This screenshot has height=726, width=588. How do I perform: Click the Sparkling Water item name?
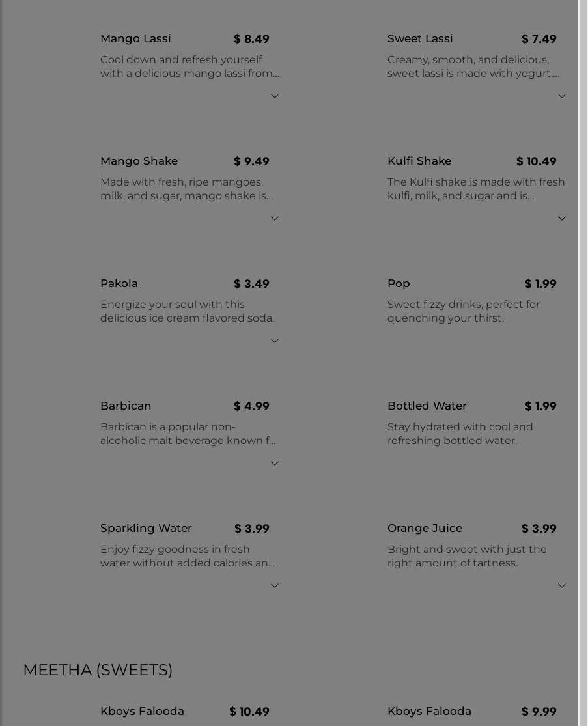click(146, 529)
